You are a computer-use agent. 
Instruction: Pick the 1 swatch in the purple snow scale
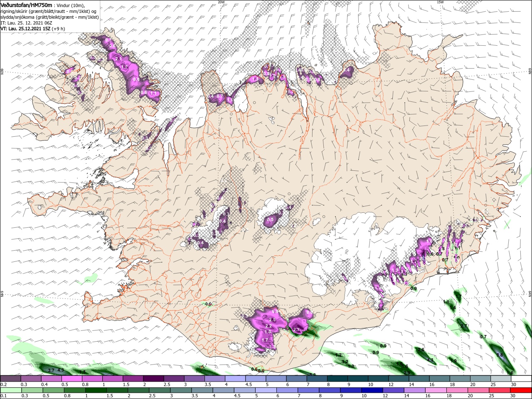[112, 379]
